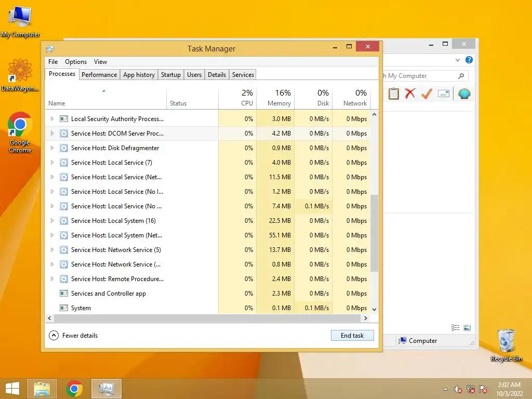Viewport: 532px width, 399px height.
Task: Expand Service Host: Disk Defragmenter row
Action: [x=52, y=148]
